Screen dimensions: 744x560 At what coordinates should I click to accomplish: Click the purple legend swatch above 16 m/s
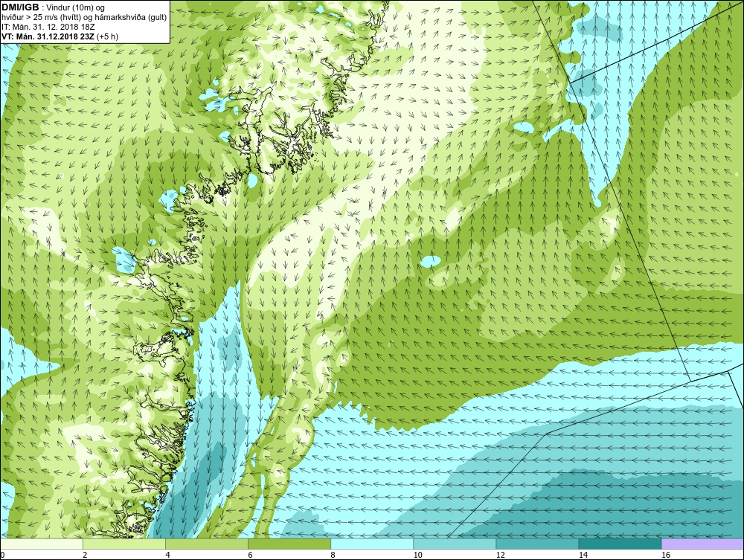click(x=702, y=544)
